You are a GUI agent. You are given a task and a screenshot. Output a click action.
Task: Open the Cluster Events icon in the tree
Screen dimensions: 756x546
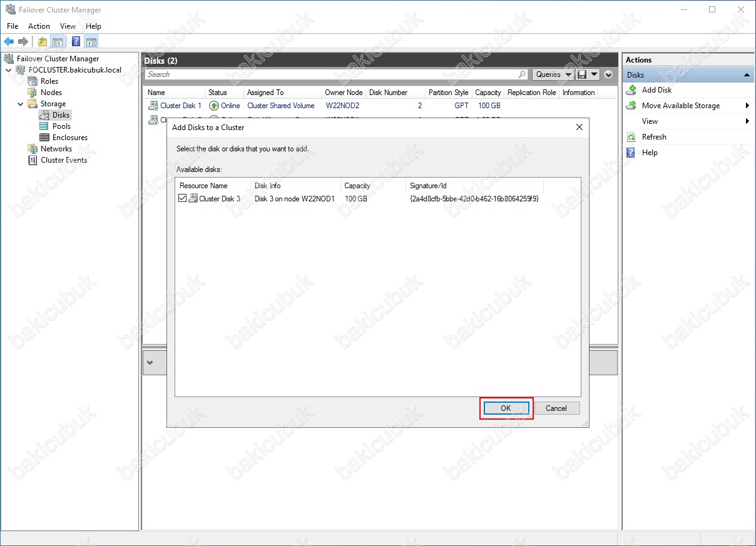(33, 160)
